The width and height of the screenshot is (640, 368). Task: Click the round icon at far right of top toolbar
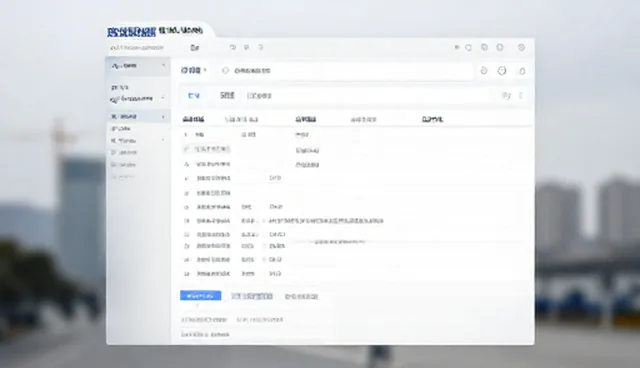click(x=521, y=48)
